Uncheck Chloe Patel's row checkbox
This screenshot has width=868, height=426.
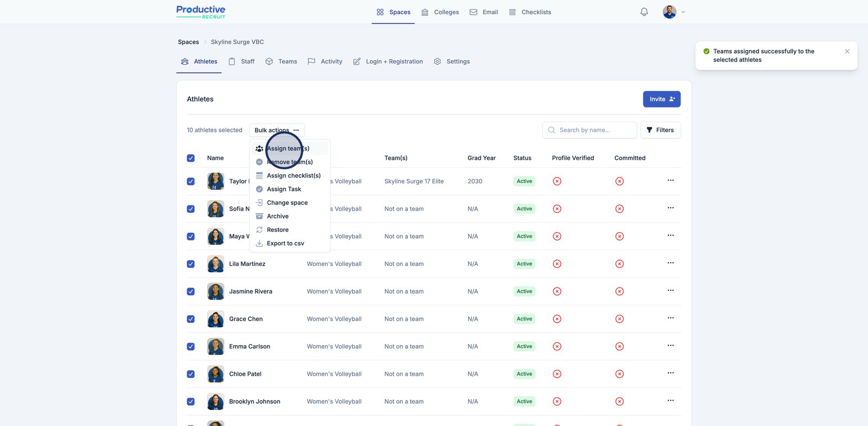pyautogui.click(x=191, y=374)
